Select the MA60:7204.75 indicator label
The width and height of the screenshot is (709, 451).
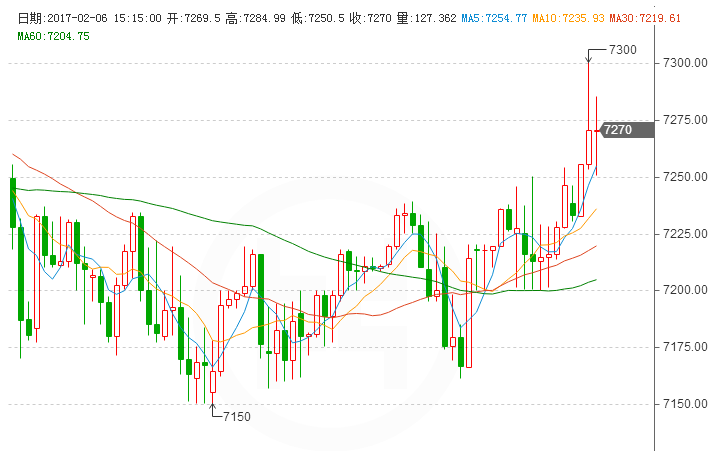pos(53,36)
